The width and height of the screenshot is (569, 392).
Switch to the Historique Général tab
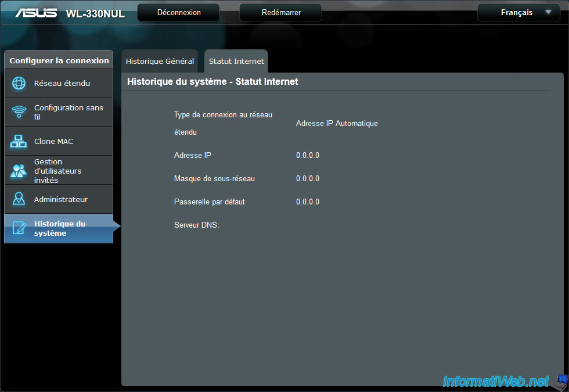(x=160, y=61)
